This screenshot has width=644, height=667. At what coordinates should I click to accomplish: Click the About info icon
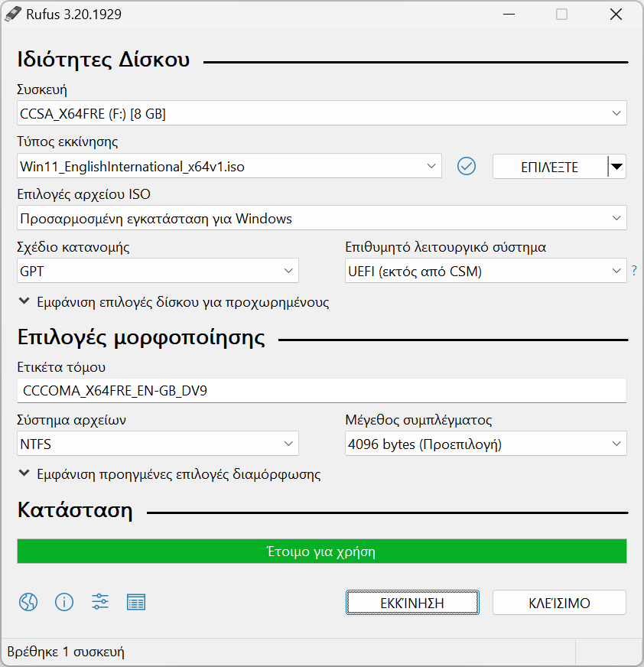(x=64, y=602)
